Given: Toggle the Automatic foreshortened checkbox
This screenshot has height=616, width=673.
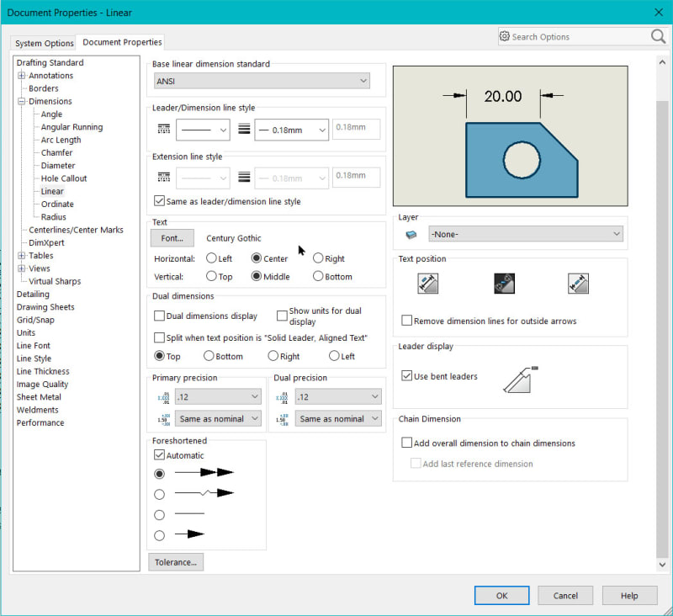Looking at the screenshot, I should (159, 455).
